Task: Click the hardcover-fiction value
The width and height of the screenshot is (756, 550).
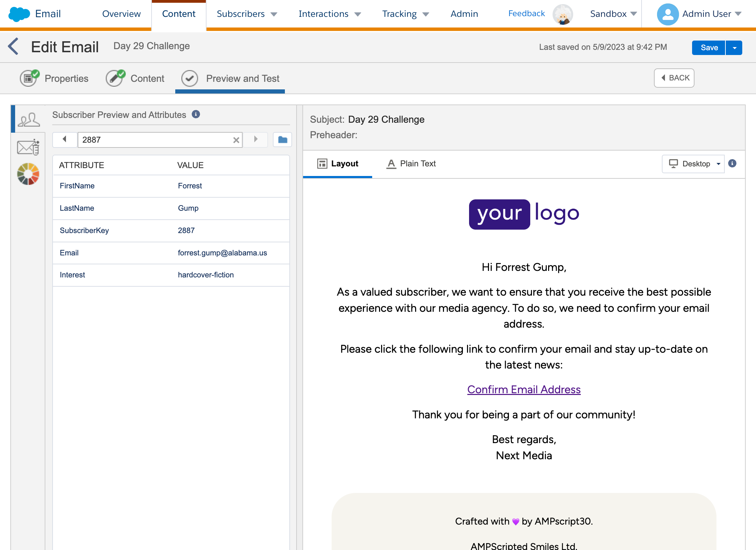Action: pos(206,275)
